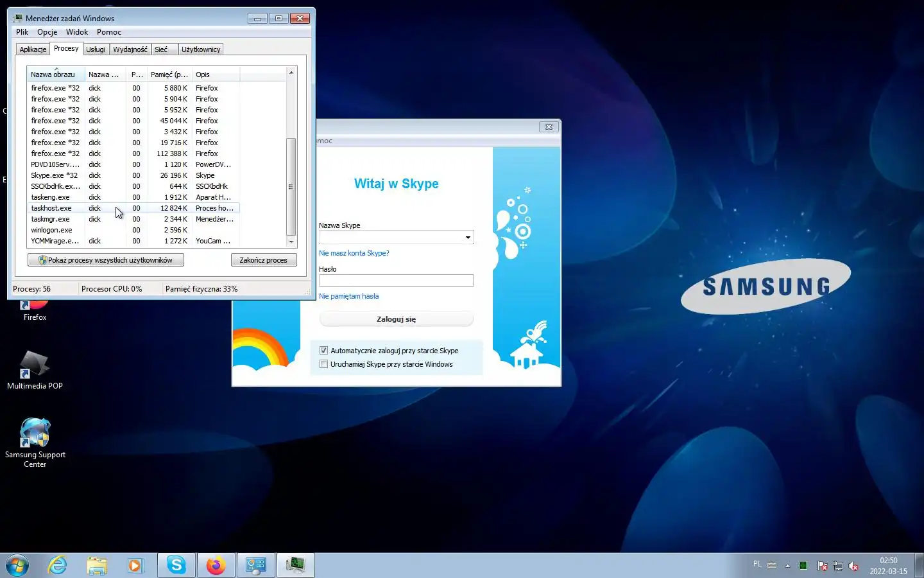Click the Zakończ proces button

(264, 260)
